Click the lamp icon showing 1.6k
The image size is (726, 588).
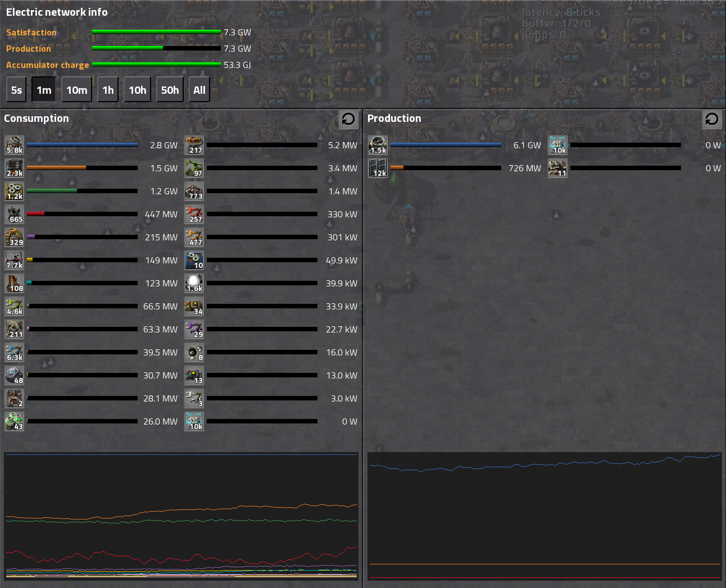pyautogui.click(x=194, y=283)
